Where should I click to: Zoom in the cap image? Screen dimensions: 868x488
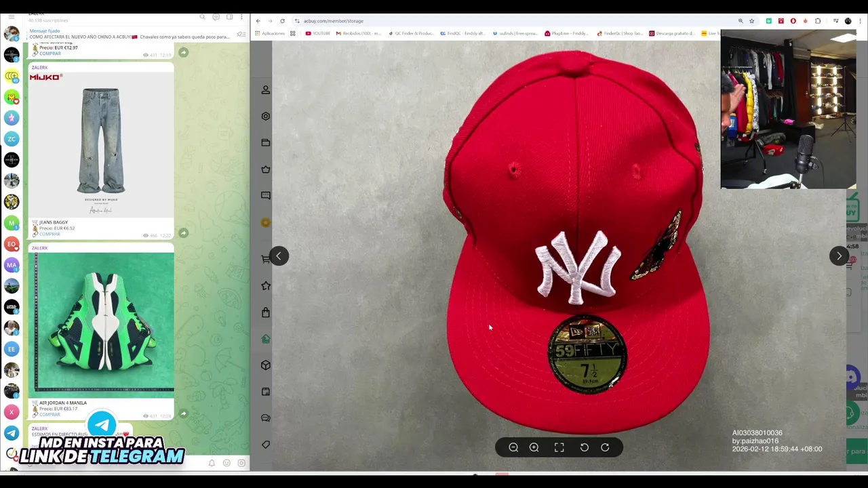[534, 447]
